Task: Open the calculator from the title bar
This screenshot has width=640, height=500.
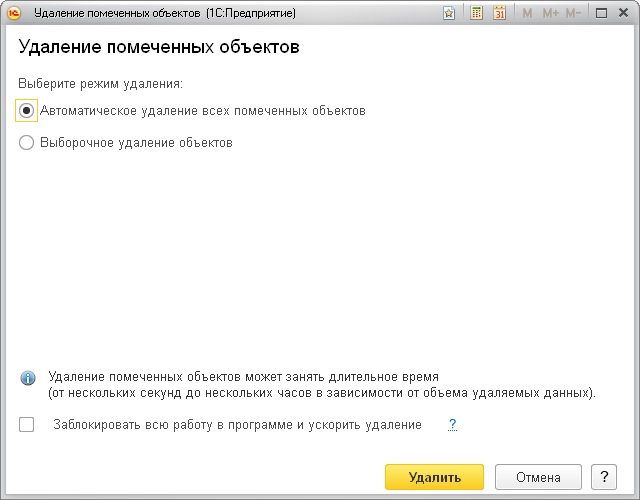Action: tap(477, 13)
